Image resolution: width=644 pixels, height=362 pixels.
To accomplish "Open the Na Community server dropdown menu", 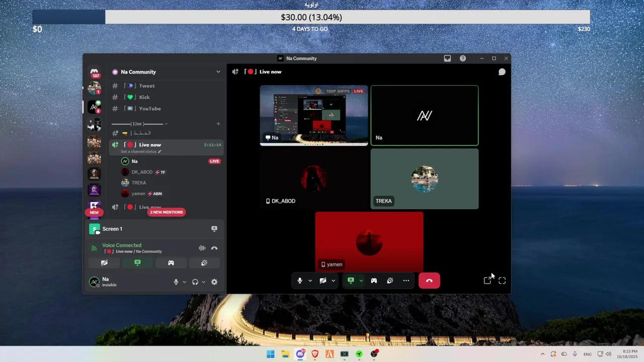I will tap(218, 72).
